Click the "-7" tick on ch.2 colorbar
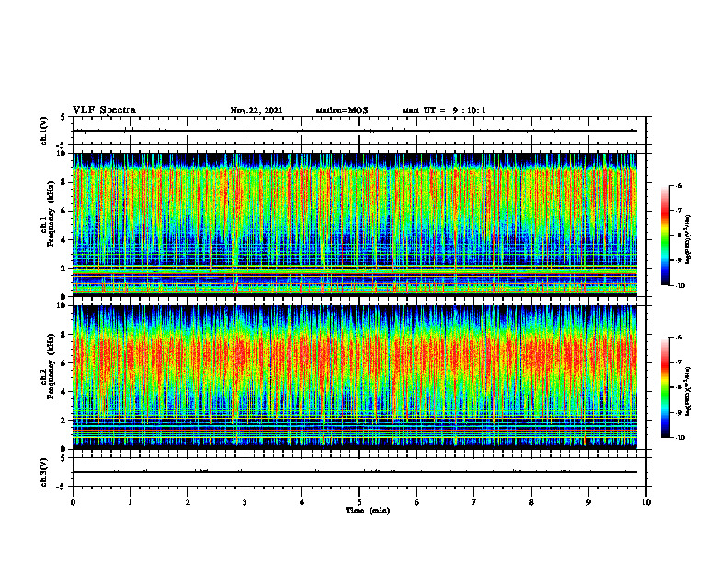The image size is (728, 563). tap(678, 362)
